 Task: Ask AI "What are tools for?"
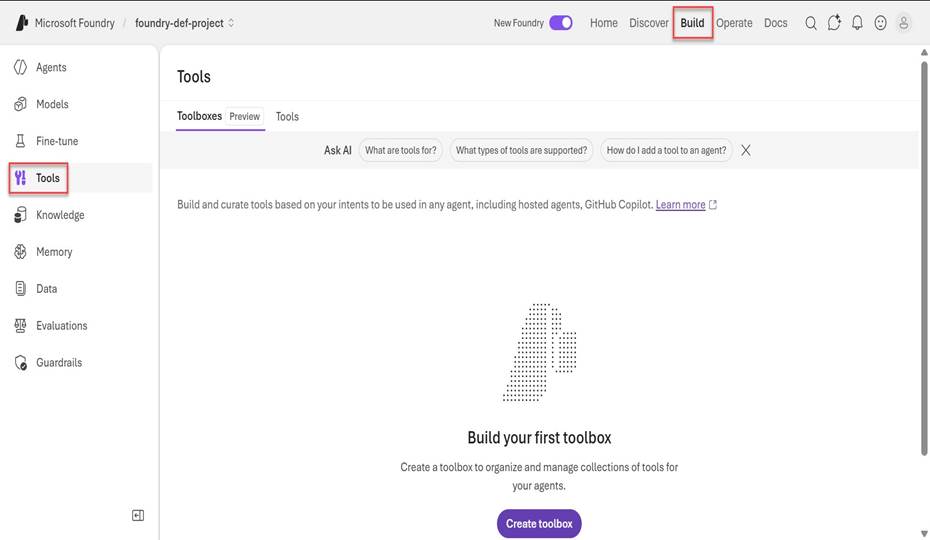400,151
